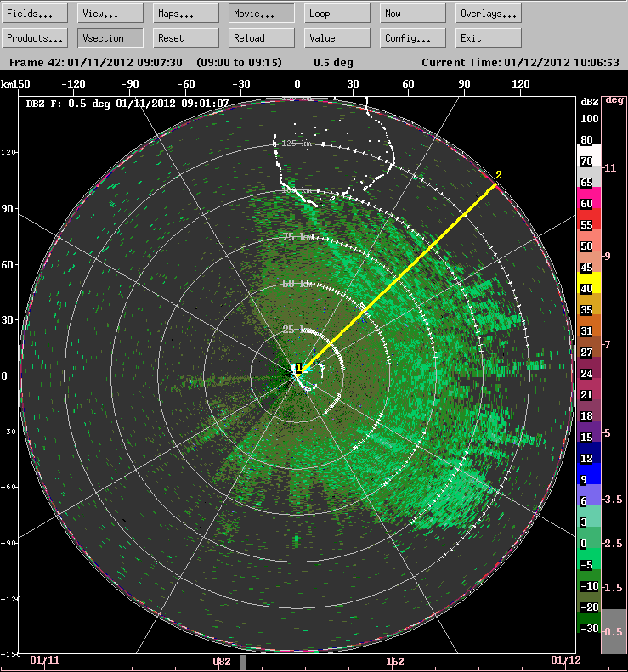This screenshot has width=628, height=672.
Task: Open the Products... menu
Action: point(35,37)
